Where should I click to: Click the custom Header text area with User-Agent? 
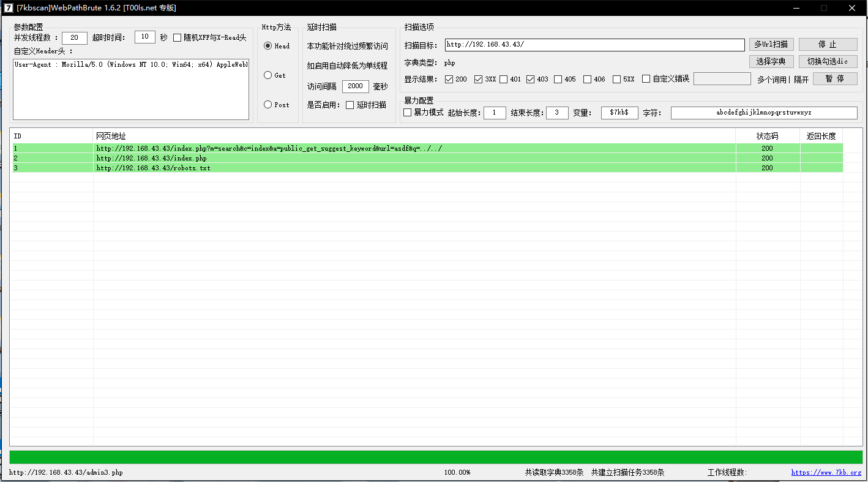[131, 89]
